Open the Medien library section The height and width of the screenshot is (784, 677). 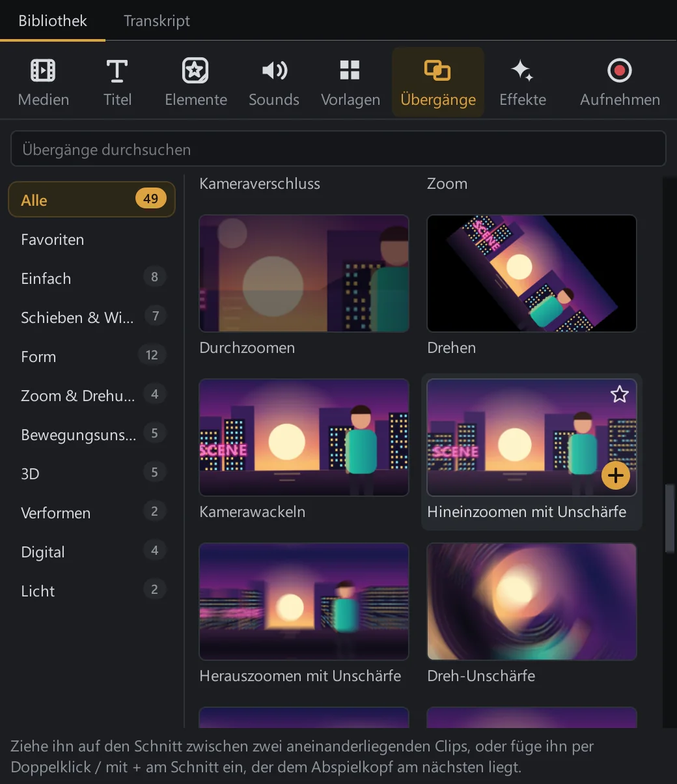tap(44, 83)
